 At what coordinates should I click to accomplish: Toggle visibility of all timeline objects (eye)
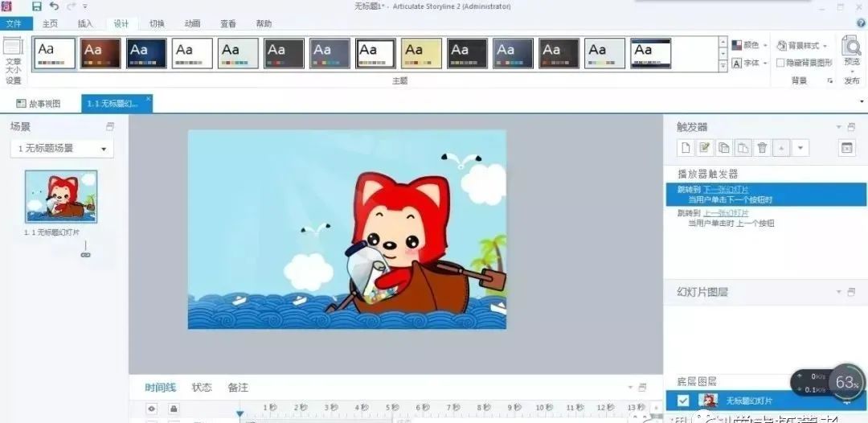[x=152, y=409]
